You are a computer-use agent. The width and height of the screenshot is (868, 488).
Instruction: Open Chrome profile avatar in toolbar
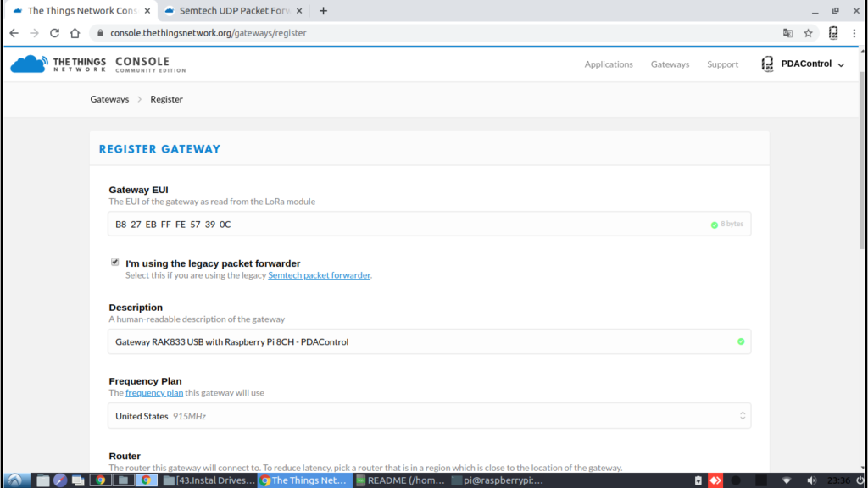833,33
